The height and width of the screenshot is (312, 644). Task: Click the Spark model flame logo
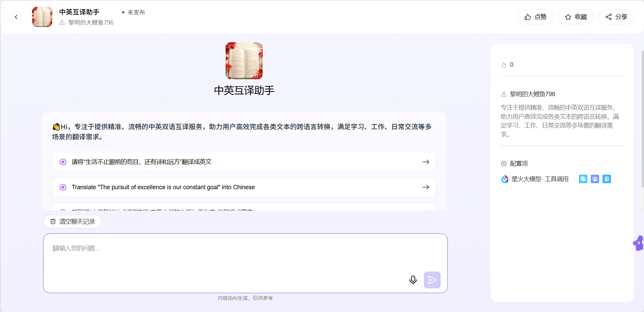[505, 179]
